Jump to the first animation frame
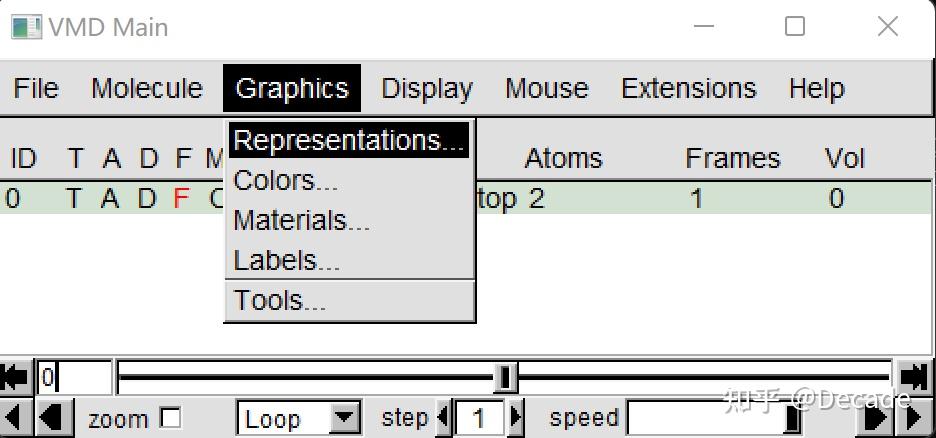The height and width of the screenshot is (438, 936). pos(15,377)
